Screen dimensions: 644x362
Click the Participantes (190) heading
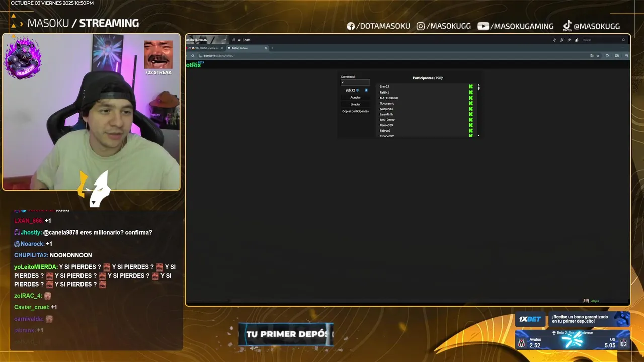(428, 78)
